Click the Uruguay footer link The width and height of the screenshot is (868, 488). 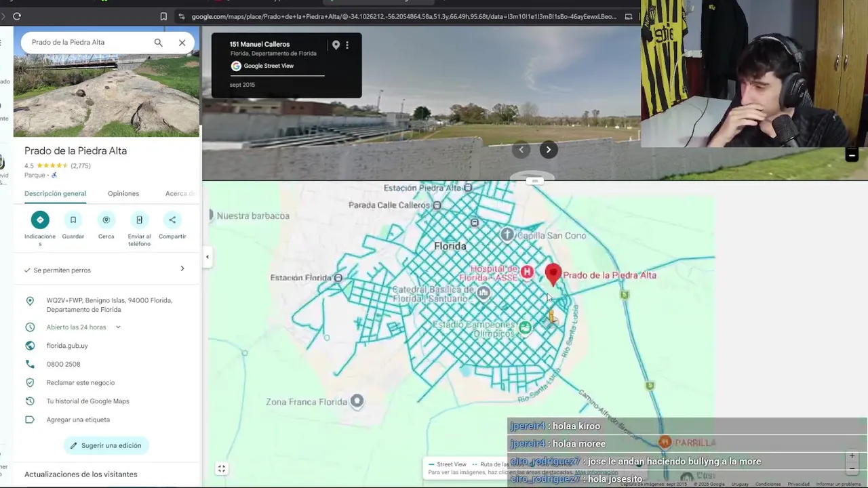coord(740,484)
